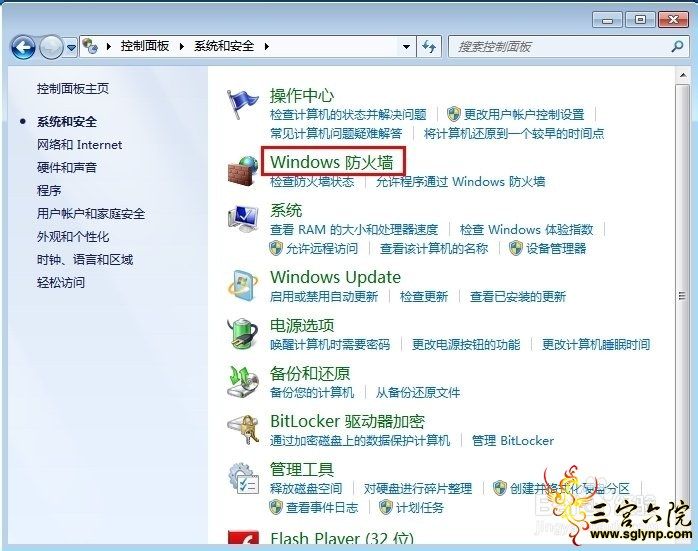Viewport: 698px width, 551px height.
Task: Click 查看 RAM 的大小和处理器速度
Action: point(354,230)
